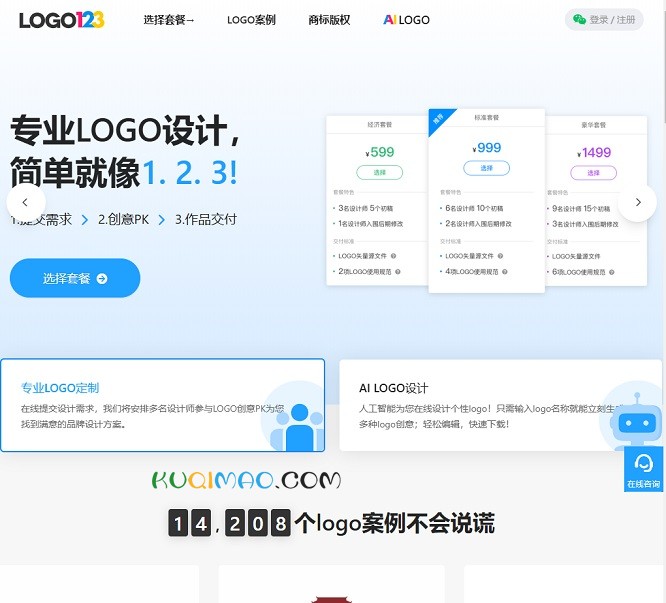
Task: Go to LOGO案例 page
Action: [251, 20]
